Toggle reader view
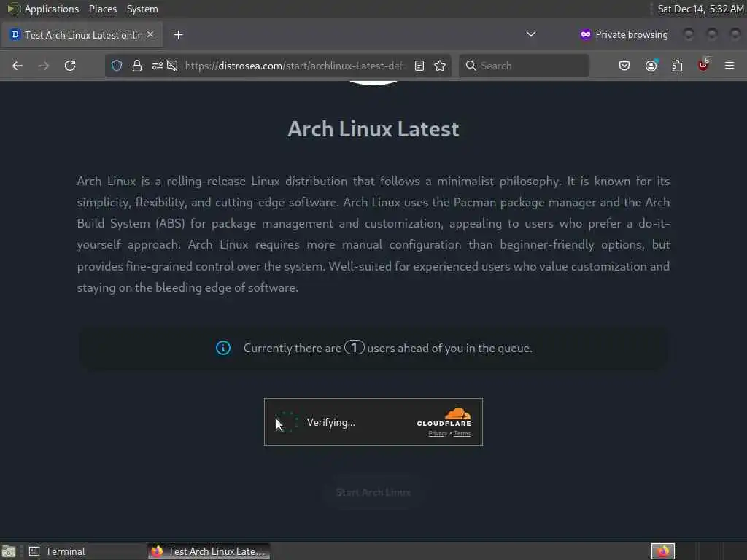 coord(419,66)
